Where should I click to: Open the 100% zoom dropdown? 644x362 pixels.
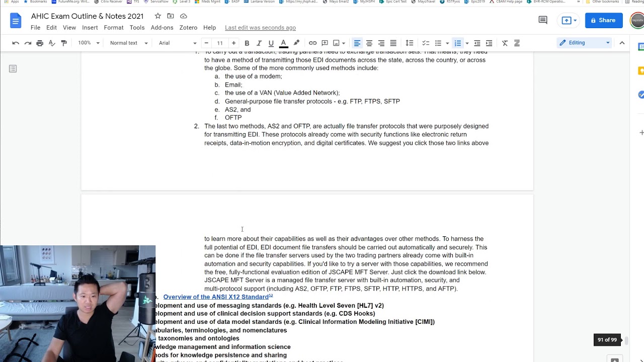point(89,43)
